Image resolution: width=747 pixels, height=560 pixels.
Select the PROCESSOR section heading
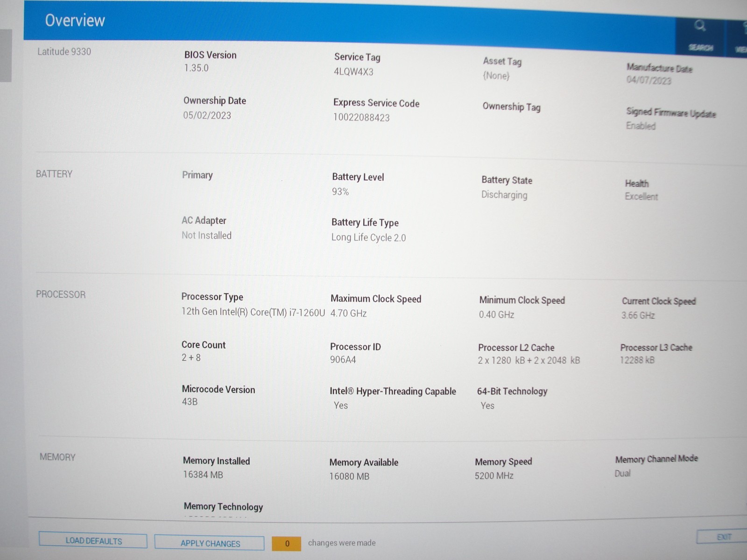click(x=61, y=294)
